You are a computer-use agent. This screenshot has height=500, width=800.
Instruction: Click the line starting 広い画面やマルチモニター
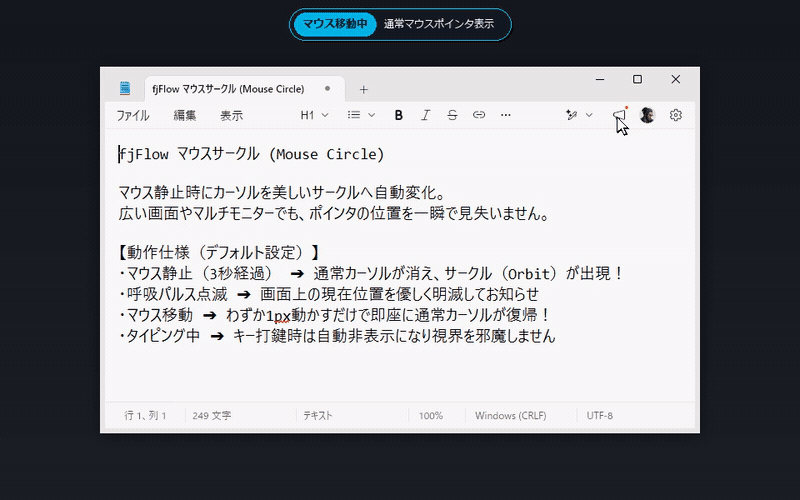click(x=334, y=213)
